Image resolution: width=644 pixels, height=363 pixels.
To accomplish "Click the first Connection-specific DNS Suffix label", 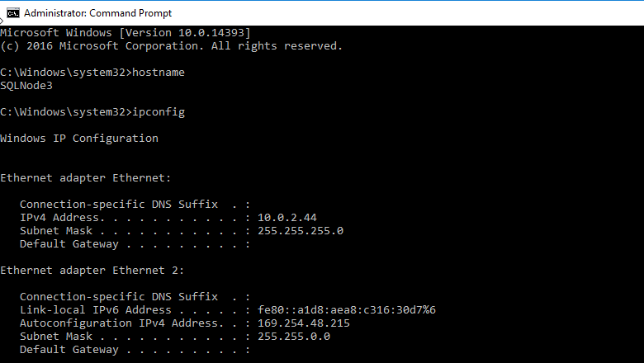I will coord(119,205).
